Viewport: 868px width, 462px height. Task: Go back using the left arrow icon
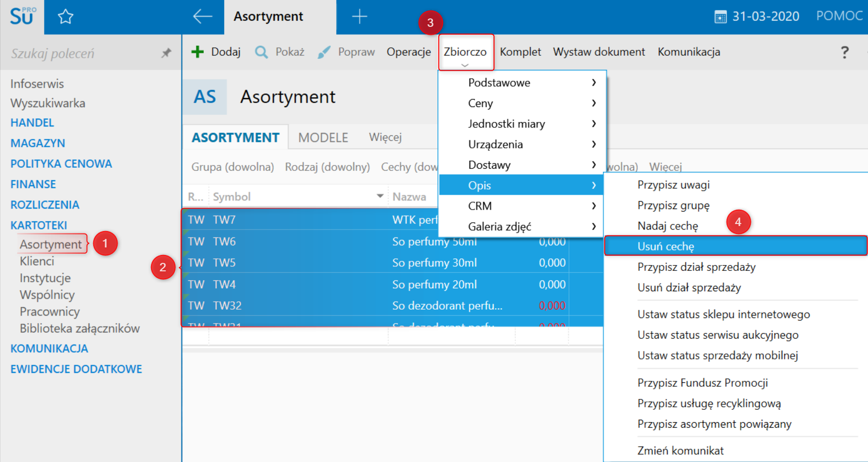pyautogui.click(x=202, y=16)
